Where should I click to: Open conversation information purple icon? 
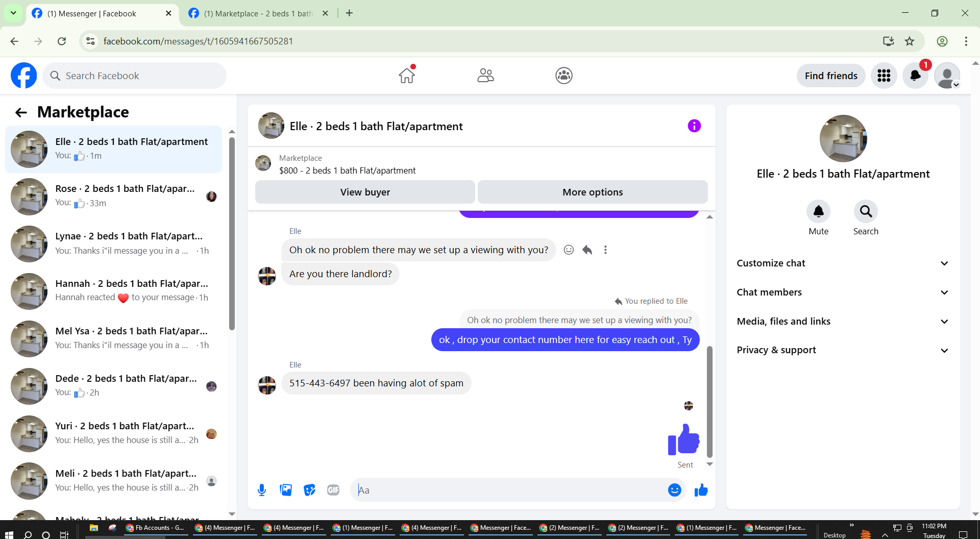694,126
